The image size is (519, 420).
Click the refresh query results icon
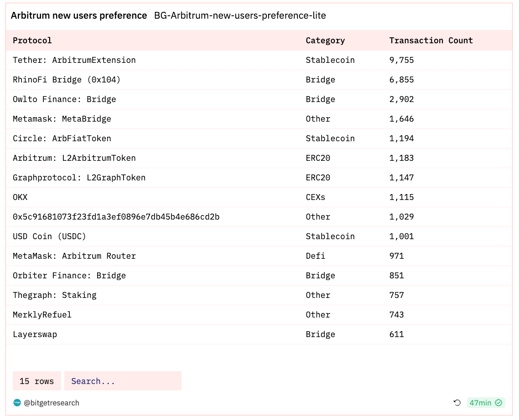click(457, 403)
